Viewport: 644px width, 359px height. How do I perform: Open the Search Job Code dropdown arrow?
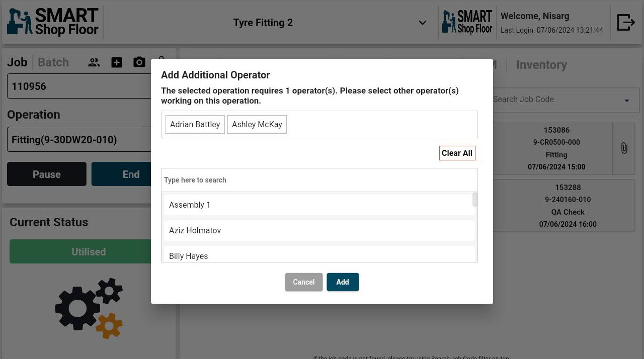pos(626,101)
